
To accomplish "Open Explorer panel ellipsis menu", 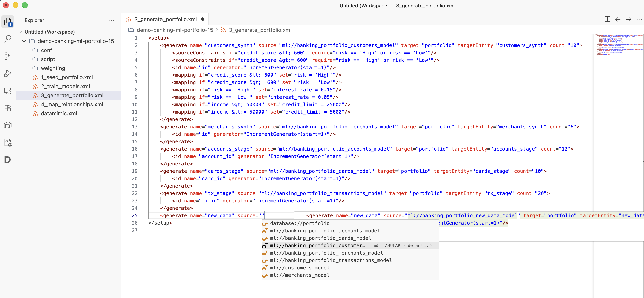I will coord(111,20).
